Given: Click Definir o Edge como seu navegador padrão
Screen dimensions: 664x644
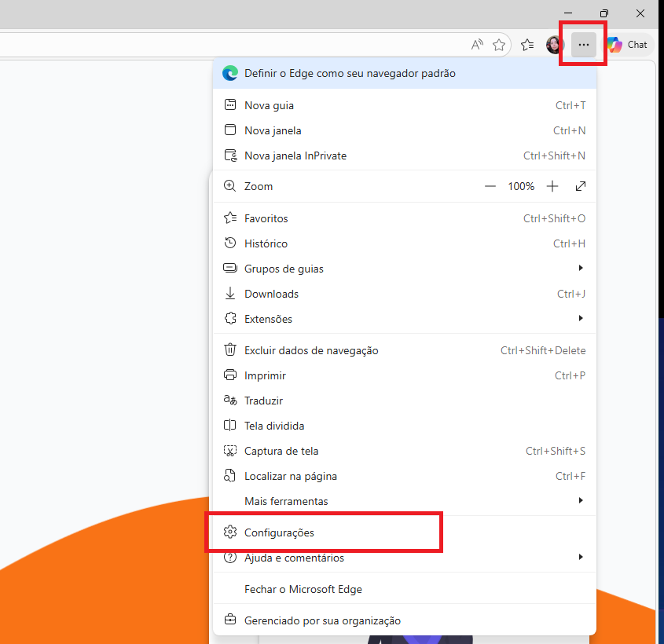Looking at the screenshot, I should (405, 73).
